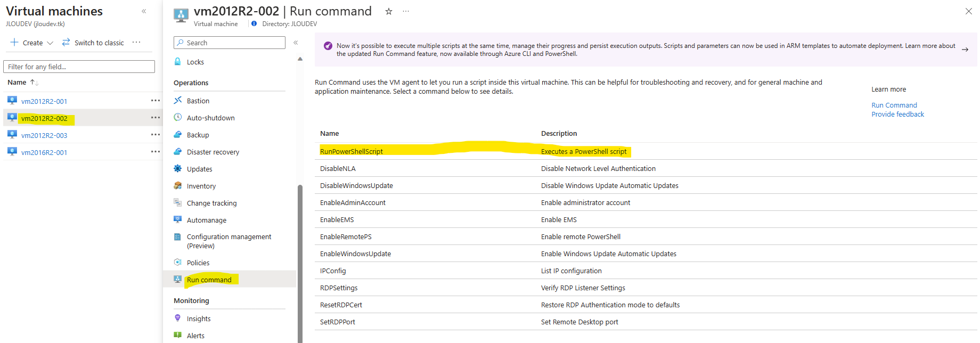Click the Description column header
The width and height of the screenshot is (980, 343).
click(559, 134)
